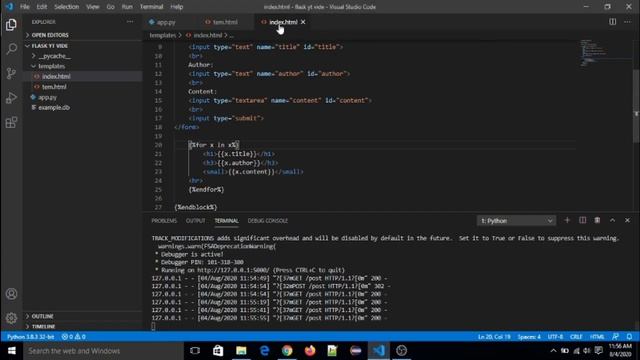640x360 pixels.
Task: Switch to the tem.html editor tab
Action: (x=225, y=22)
